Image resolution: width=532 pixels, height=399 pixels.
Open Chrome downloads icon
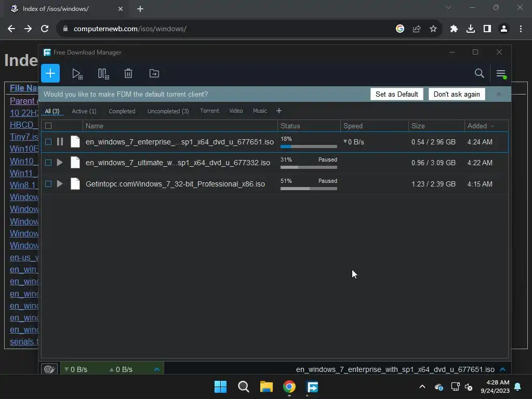point(471,29)
